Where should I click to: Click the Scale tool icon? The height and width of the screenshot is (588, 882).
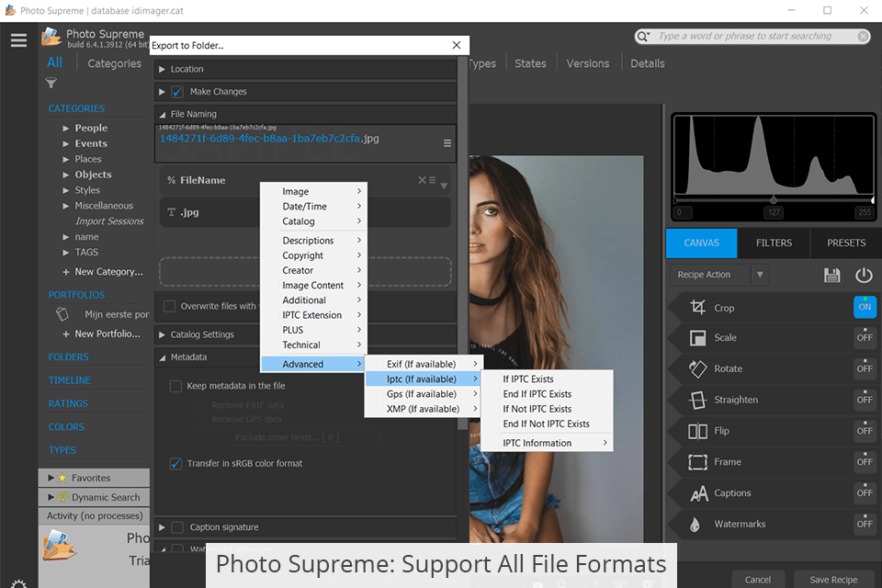[x=697, y=337]
